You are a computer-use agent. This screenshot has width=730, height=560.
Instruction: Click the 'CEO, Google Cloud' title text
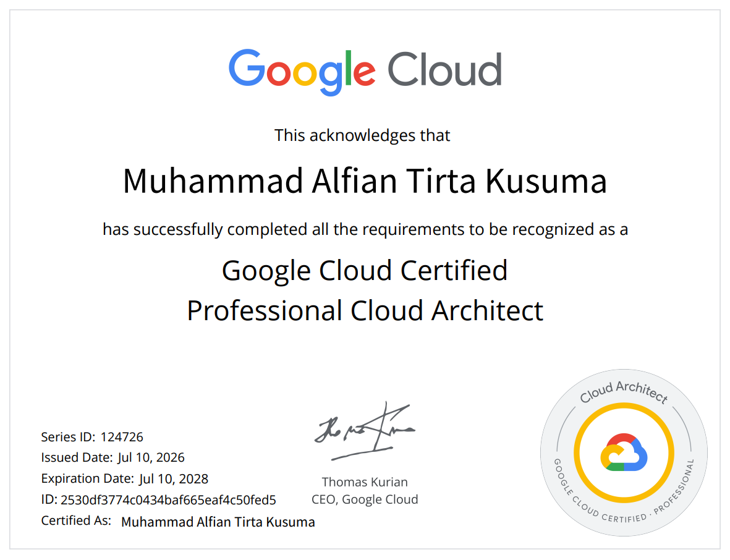click(x=365, y=499)
